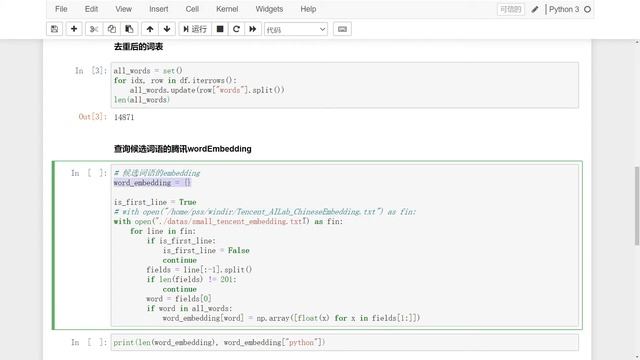The image size is (640, 360).
Task: Click the small_tencent_embedding.txt file path string
Action: point(231,221)
